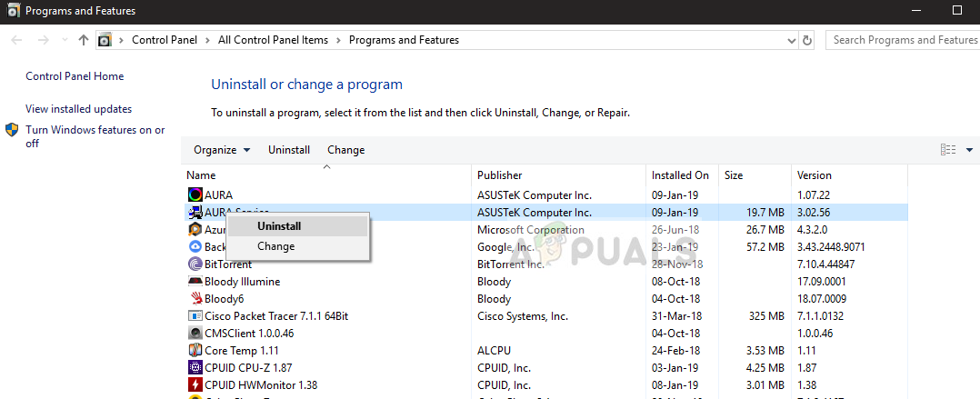The image size is (980, 399).
Task: Select the Cisco Packet Tracer icon
Action: click(195, 316)
